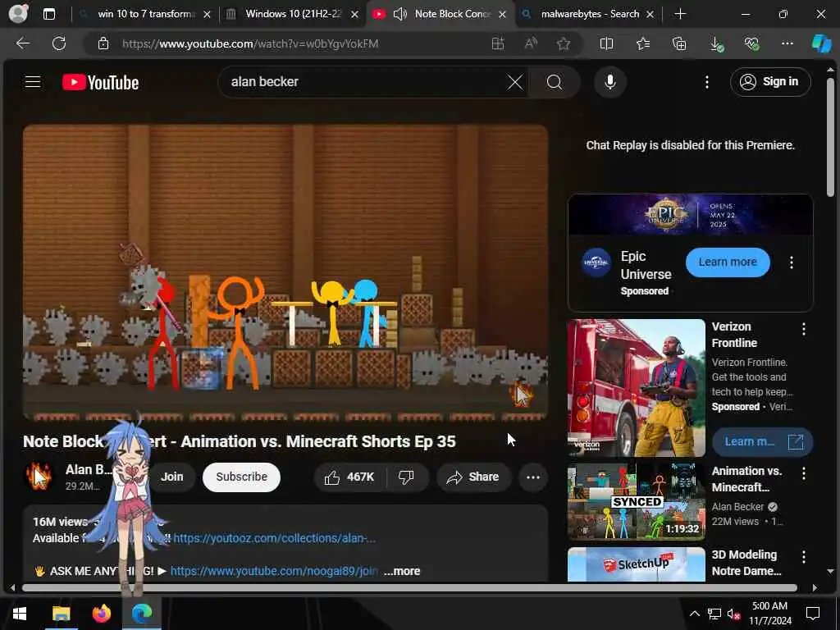Open the Windows Start menu
The height and width of the screenshot is (630, 840).
point(20,614)
